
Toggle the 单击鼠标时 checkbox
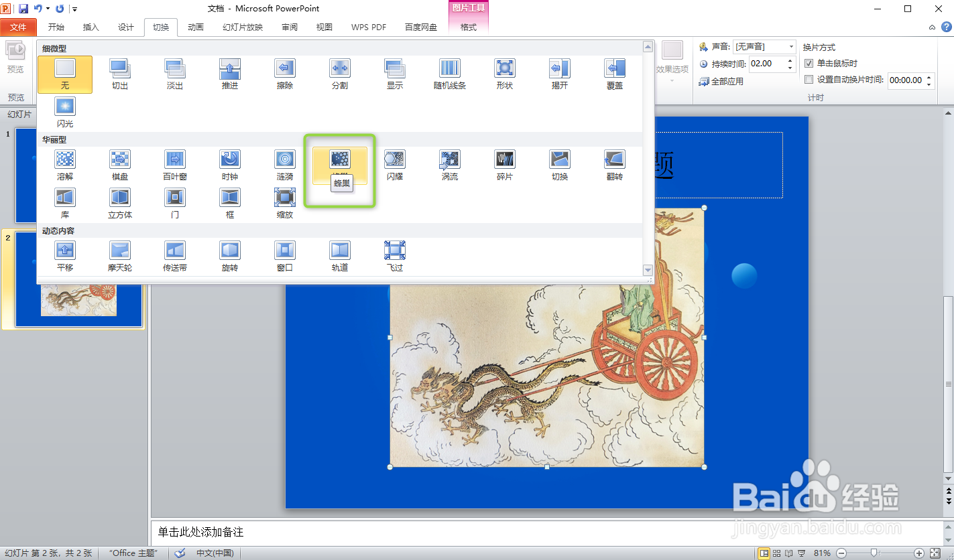tap(809, 64)
